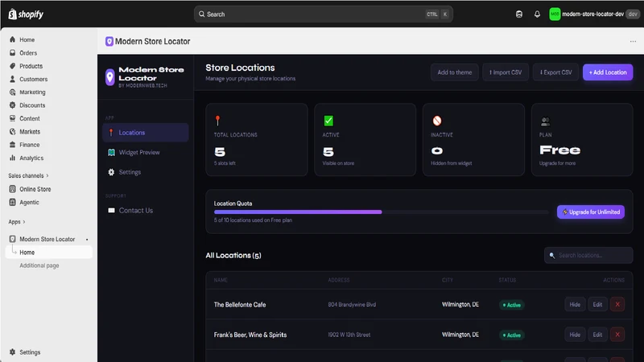Click Active status badge for Bellefonte Cafe
The width and height of the screenshot is (644, 362).
coord(511,305)
